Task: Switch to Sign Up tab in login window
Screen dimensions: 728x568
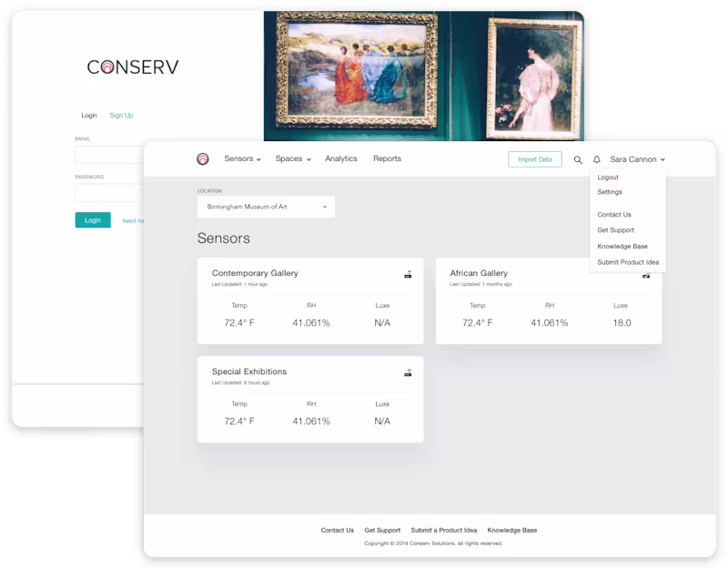Action: click(x=121, y=116)
